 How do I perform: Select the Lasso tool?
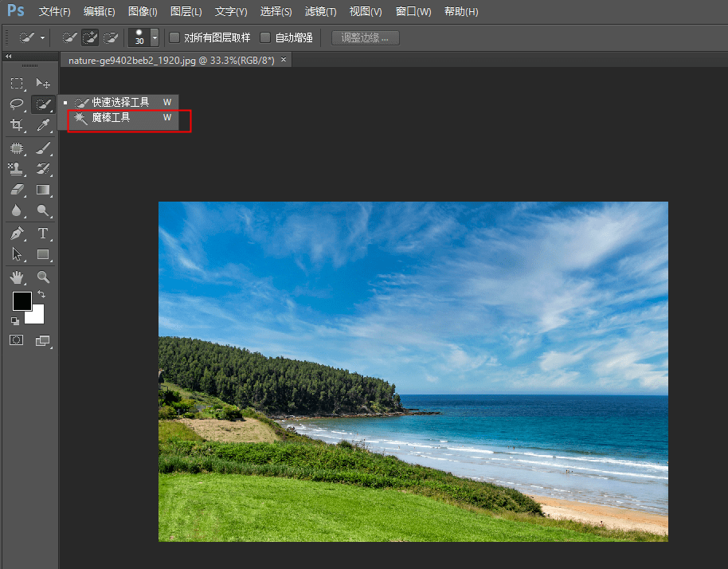coord(17,104)
